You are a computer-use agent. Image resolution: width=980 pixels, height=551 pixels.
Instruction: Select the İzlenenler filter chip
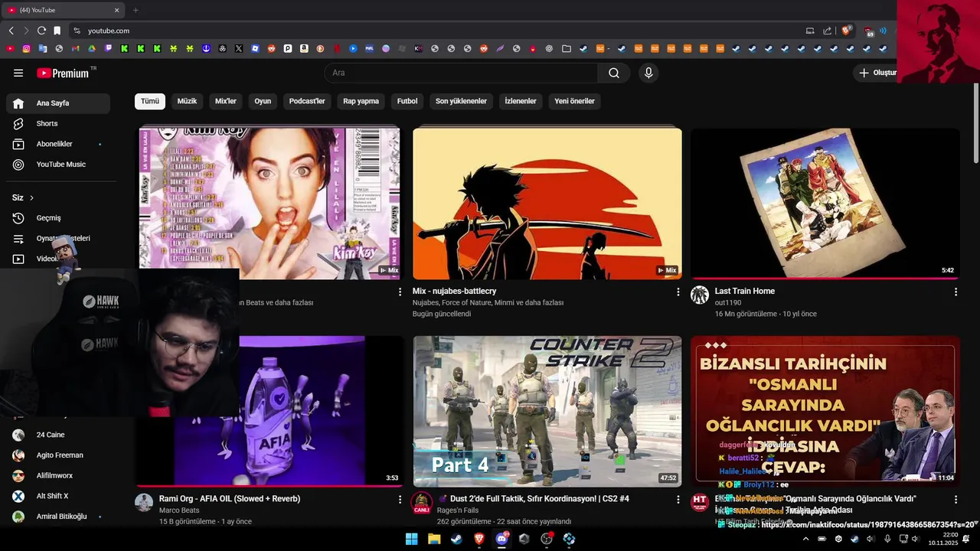pyautogui.click(x=521, y=101)
